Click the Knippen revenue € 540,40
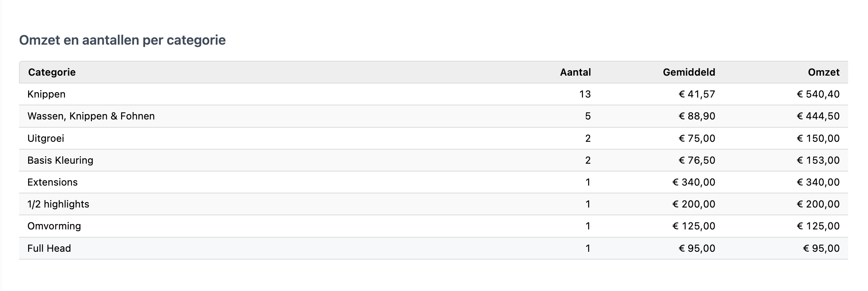 coord(818,94)
